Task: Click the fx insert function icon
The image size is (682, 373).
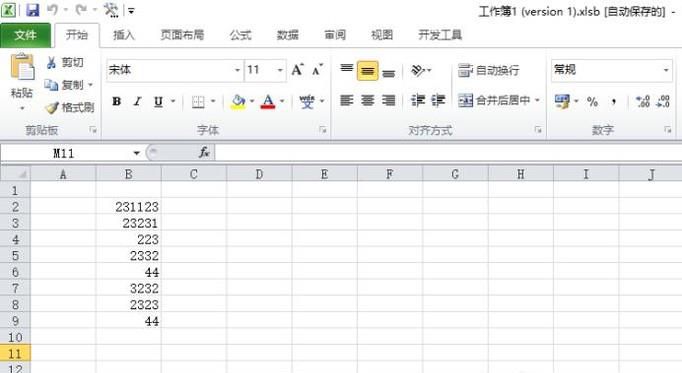Action: (x=204, y=153)
